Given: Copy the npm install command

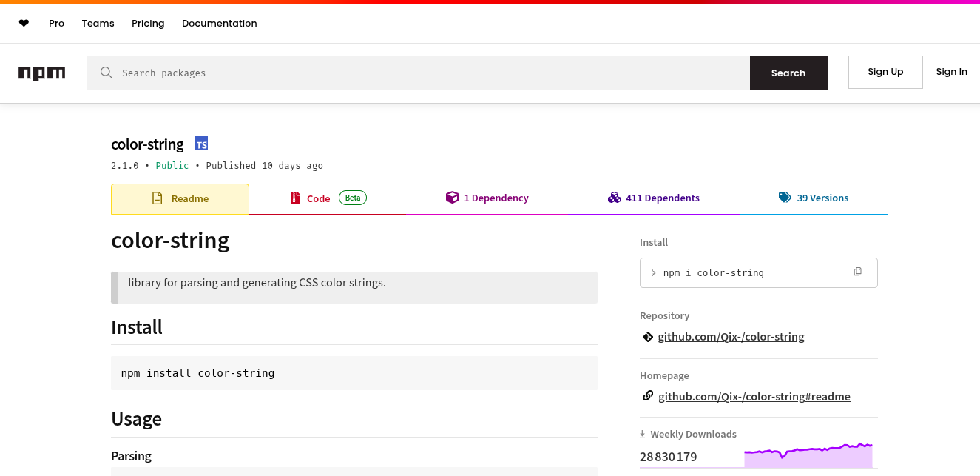Looking at the screenshot, I should 857,272.
